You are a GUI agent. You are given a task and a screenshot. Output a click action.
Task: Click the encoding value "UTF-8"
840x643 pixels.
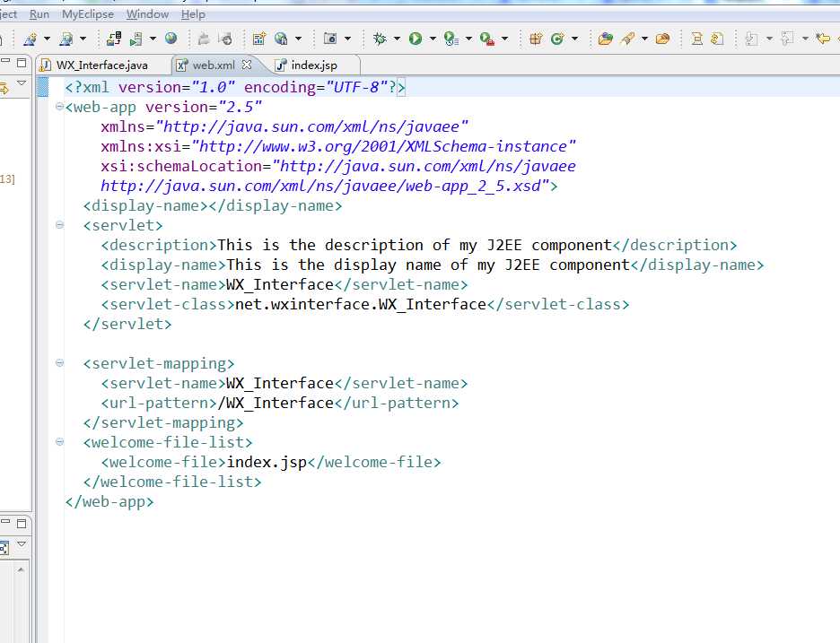pos(356,87)
